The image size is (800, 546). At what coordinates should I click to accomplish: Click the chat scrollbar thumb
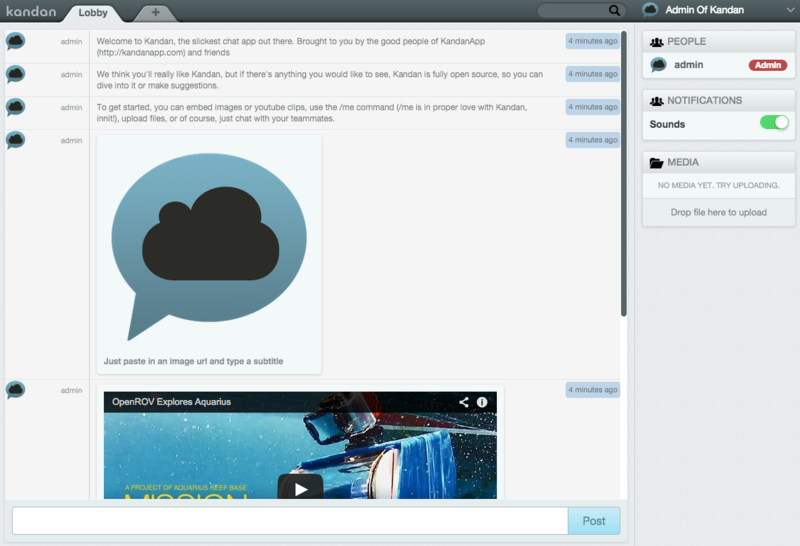tap(623, 173)
